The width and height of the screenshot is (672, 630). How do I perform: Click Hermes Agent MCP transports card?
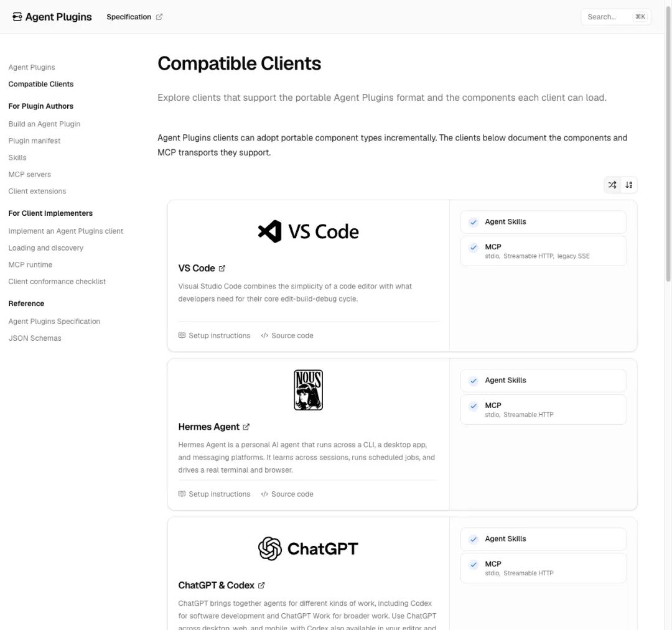click(543, 409)
